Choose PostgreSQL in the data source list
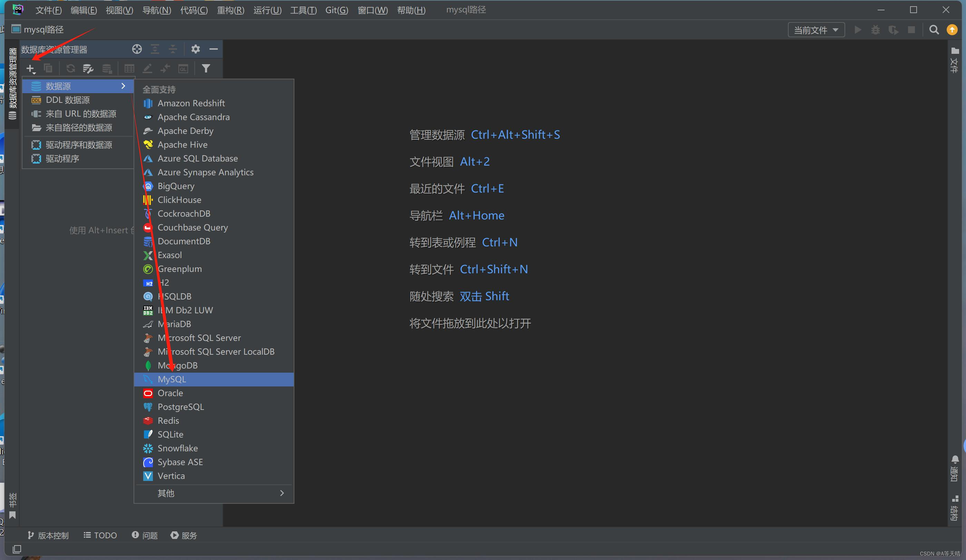The width and height of the screenshot is (966, 560). (x=180, y=407)
